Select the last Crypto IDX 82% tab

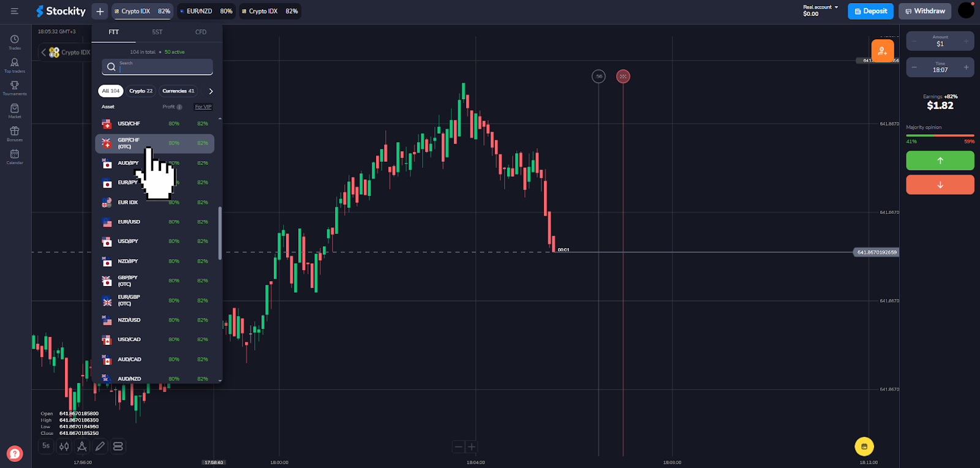tap(269, 11)
